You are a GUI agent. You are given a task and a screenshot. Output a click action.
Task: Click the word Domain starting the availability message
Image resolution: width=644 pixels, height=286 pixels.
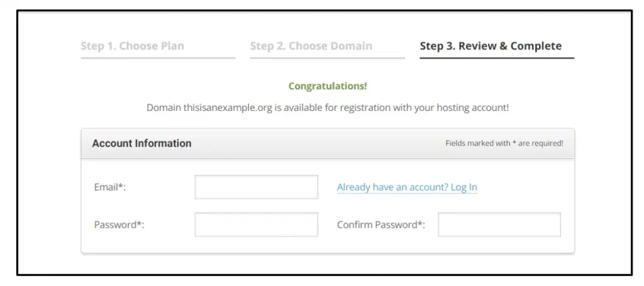(x=164, y=108)
